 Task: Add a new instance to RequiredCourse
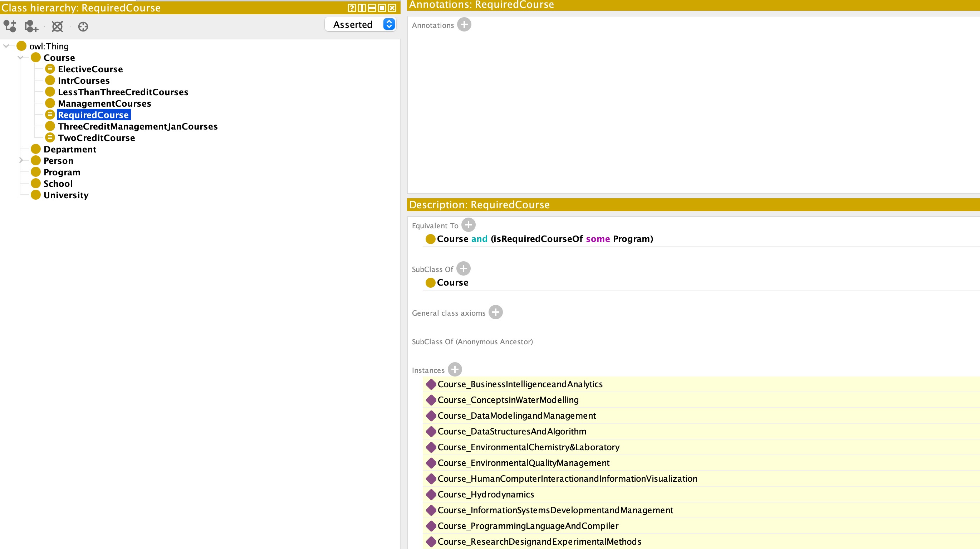[x=455, y=370]
